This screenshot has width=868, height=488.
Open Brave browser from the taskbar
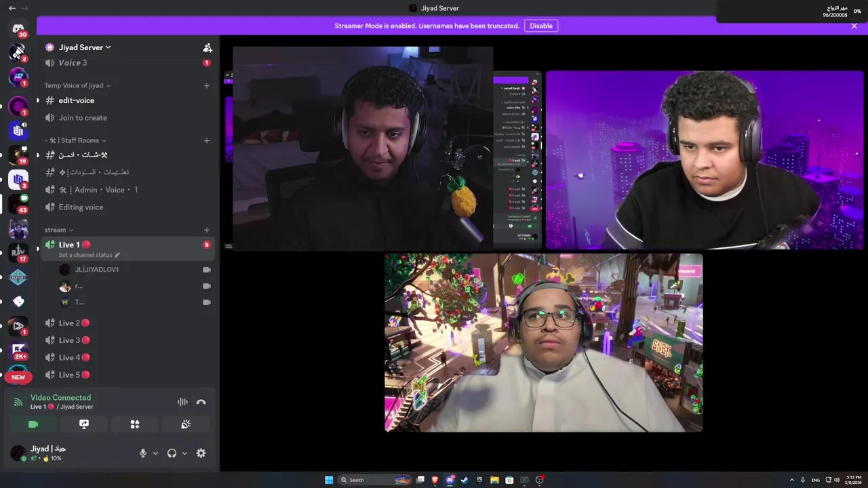pyautogui.click(x=435, y=480)
